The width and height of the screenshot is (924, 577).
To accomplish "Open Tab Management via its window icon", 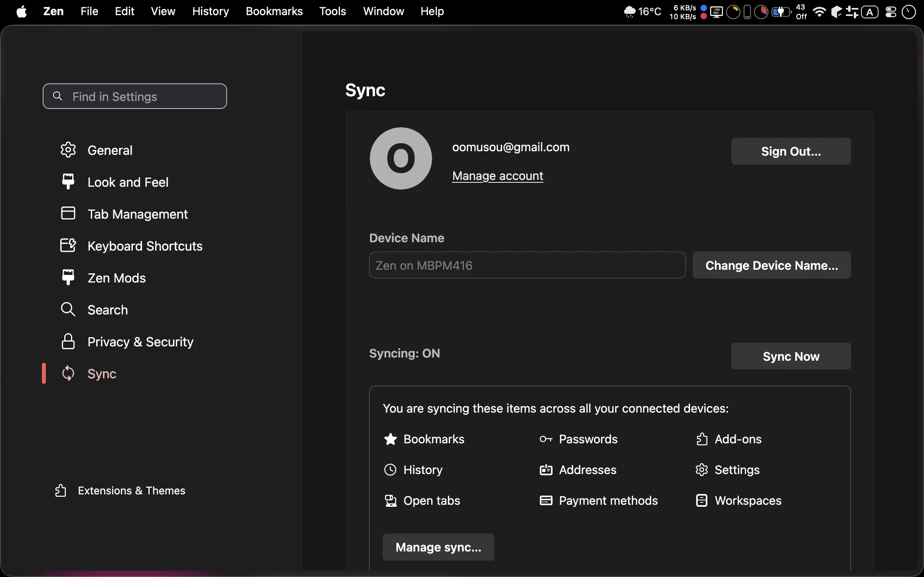I will click(x=68, y=213).
